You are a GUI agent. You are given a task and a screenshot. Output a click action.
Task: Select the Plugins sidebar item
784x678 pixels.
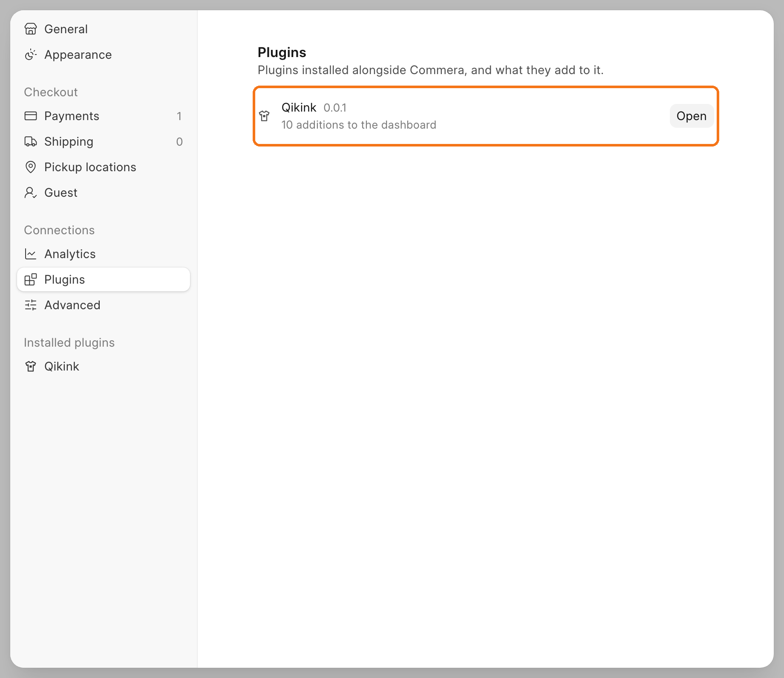tap(104, 279)
